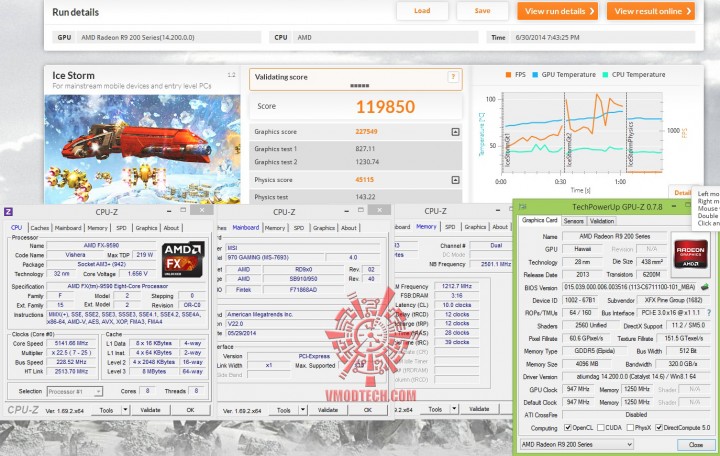Click the blue GPU Temperature legend swatch
The height and width of the screenshot is (456, 720).
pyautogui.click(x=534, y=74)
